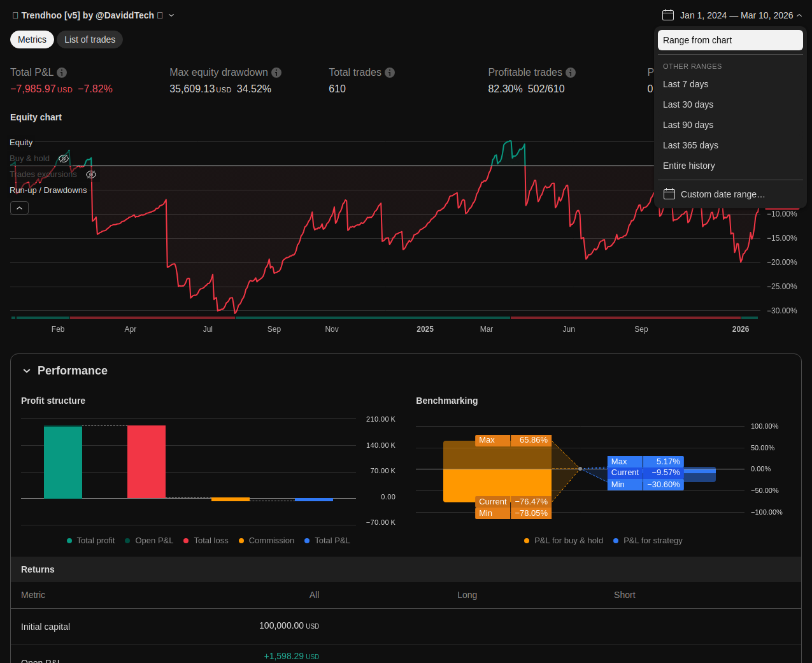Show Buy & hold series via eye icon
Screen dimensions: 812x663
(x=64, y=159)
